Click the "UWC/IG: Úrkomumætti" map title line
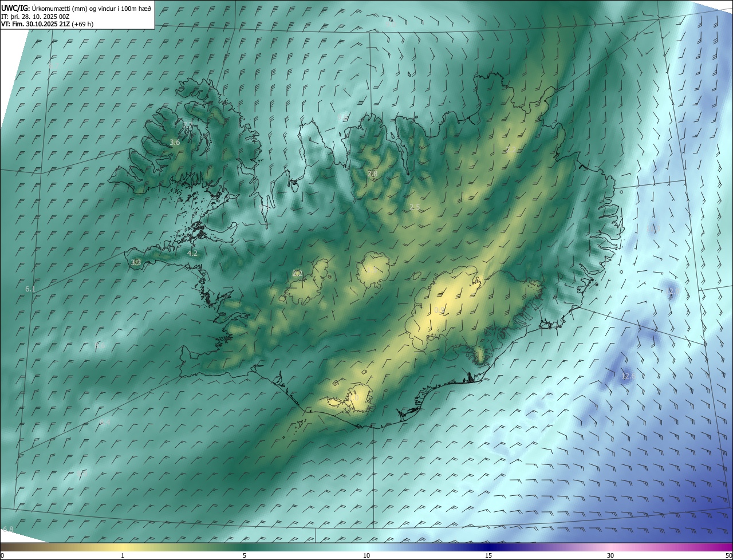733x560 pixels. [x=77, y=8]
